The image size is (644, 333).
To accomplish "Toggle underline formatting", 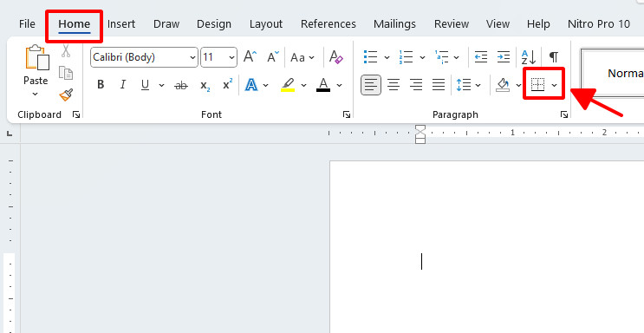I will (145, 85).
